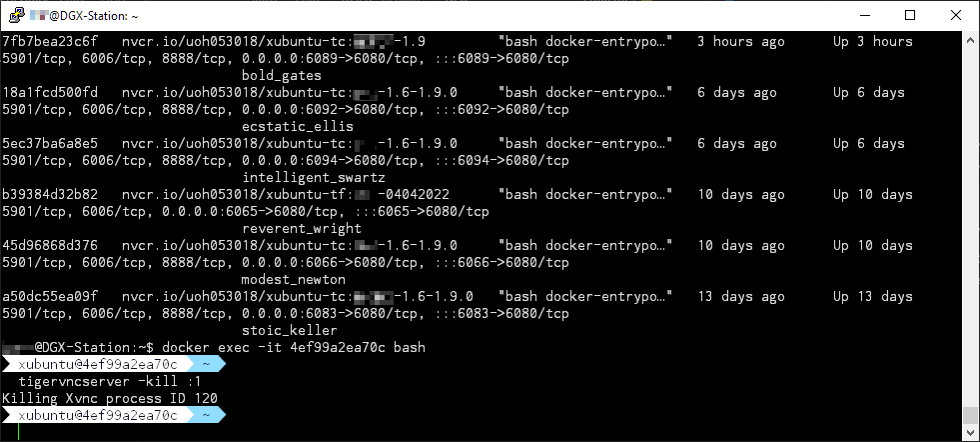Open the PuTTY system menu icon

click(15, 16)
